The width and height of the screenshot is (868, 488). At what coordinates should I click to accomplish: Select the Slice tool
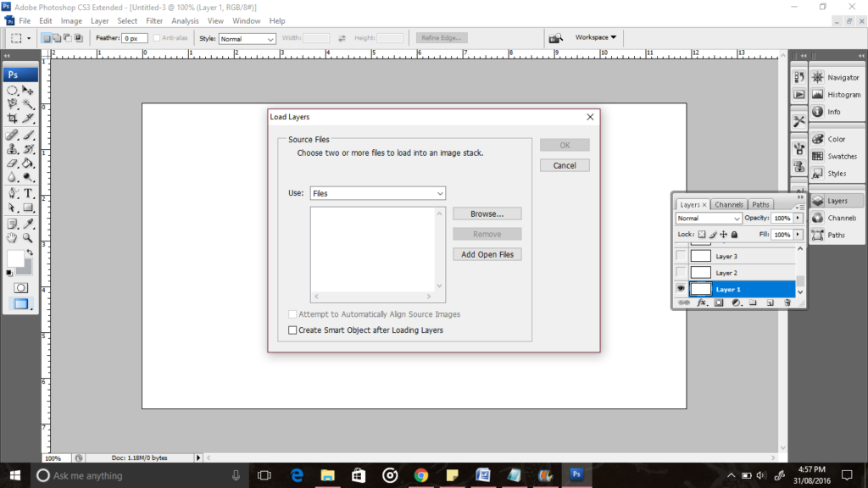[28, 118]
